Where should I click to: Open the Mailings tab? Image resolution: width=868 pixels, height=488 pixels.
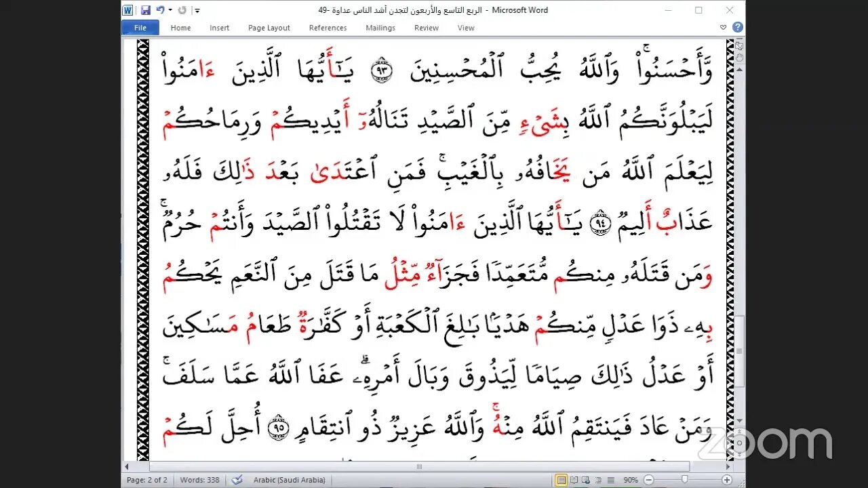point(380,28)
